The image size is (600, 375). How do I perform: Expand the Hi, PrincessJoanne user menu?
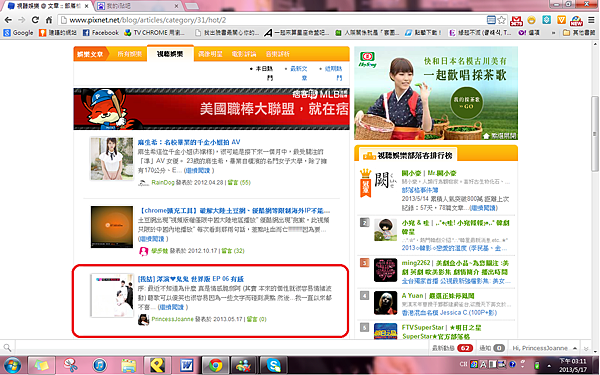click(x=545, y=348)
